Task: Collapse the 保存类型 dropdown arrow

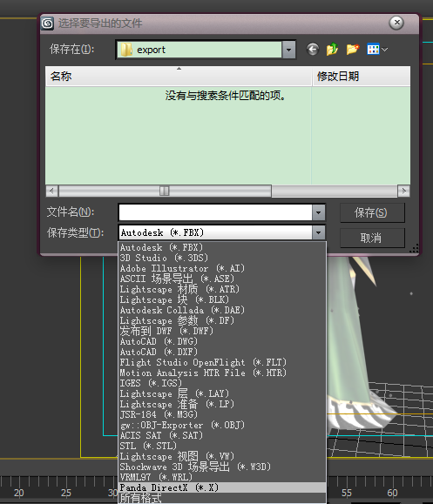Action: [318, 232]
